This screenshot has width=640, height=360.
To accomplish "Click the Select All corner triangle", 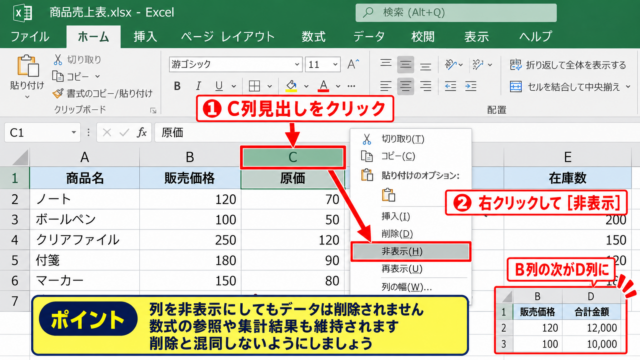I will click(19, 158).
